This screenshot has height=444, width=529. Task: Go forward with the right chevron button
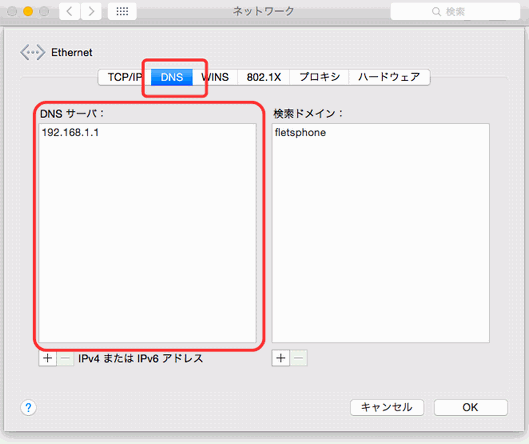click(91, 11)
